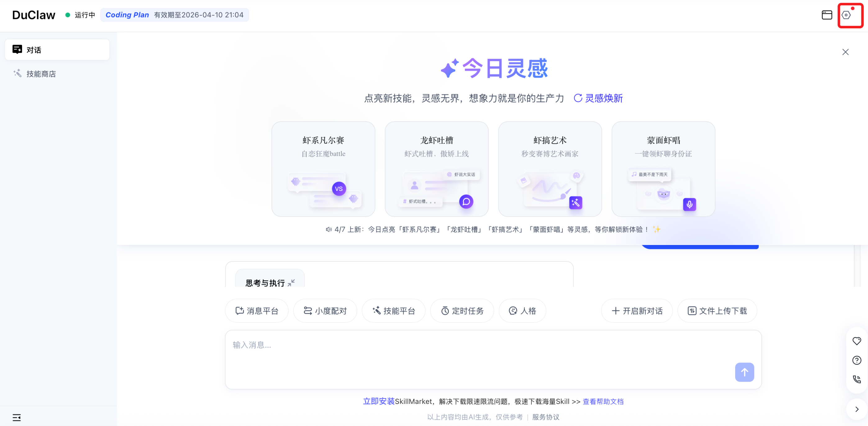Screen dimensions: 868x426
Task: Expand the right-side chevron panel
Action: pos(857,409)
